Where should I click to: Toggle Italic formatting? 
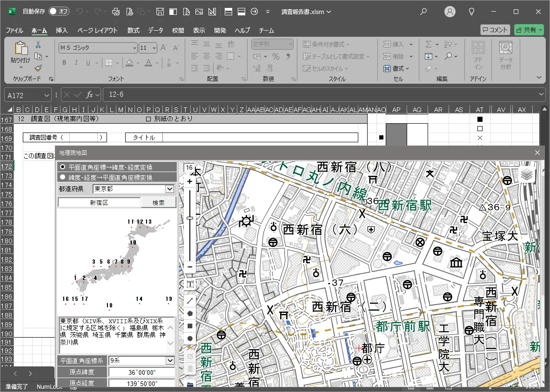76,62
